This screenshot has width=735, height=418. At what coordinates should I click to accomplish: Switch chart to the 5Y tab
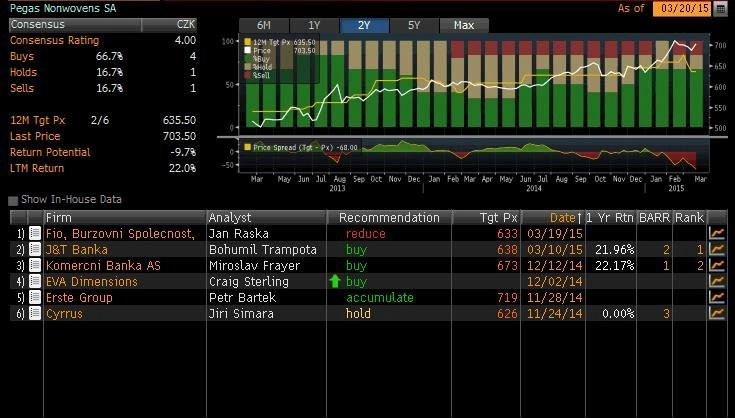coord(414,25)
